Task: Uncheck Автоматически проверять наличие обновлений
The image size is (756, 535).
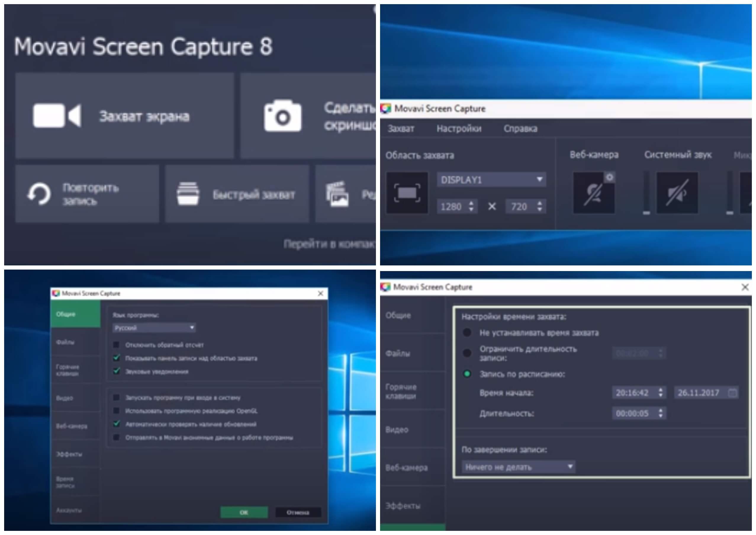Action: [116, 424]
